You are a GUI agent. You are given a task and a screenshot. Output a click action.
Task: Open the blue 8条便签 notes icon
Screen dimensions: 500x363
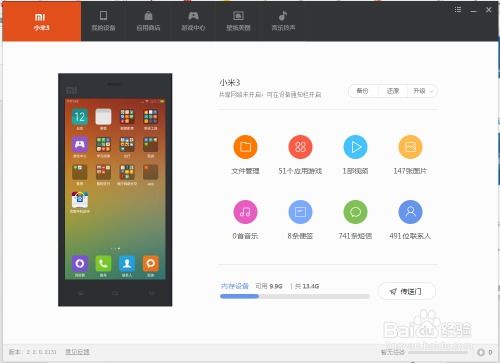click(x=300, y=212)
